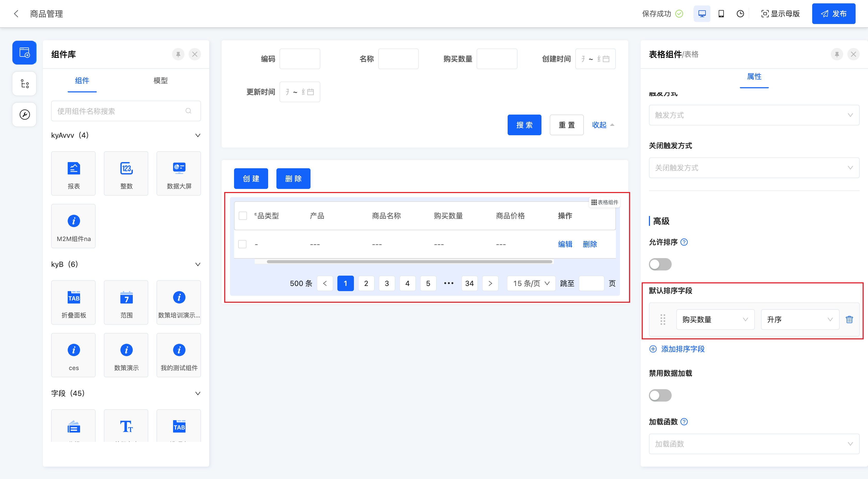Select the 我的测试组件 component
The width and height of the screenshot is (868, 479).
click(x=179, y=355)
